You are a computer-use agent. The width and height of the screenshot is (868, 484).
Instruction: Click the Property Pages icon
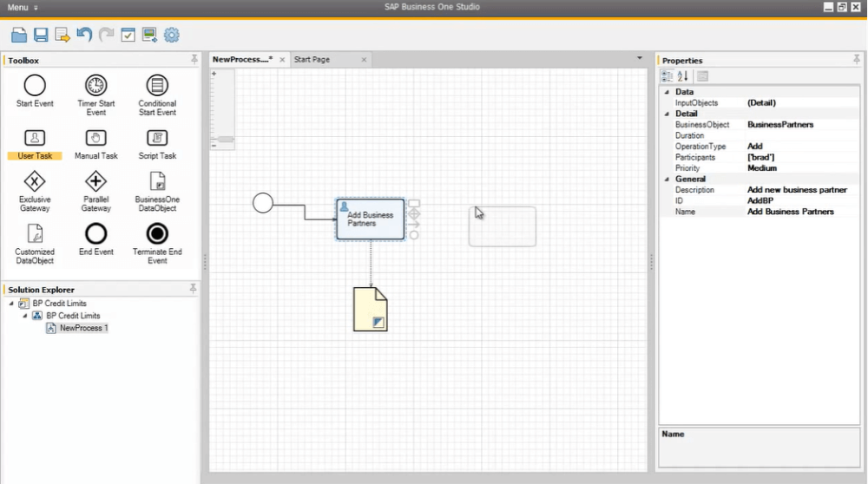click(702, 76)
